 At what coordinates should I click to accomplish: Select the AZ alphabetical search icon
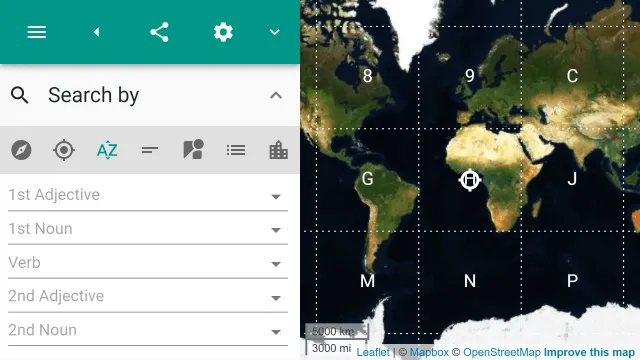(107, 150)
